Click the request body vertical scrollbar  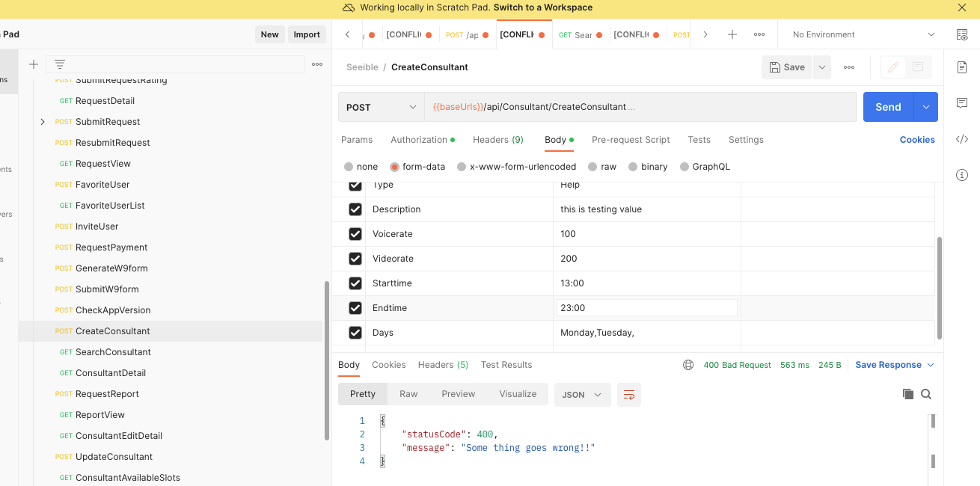pyautogui.click(x=939, y=288)
